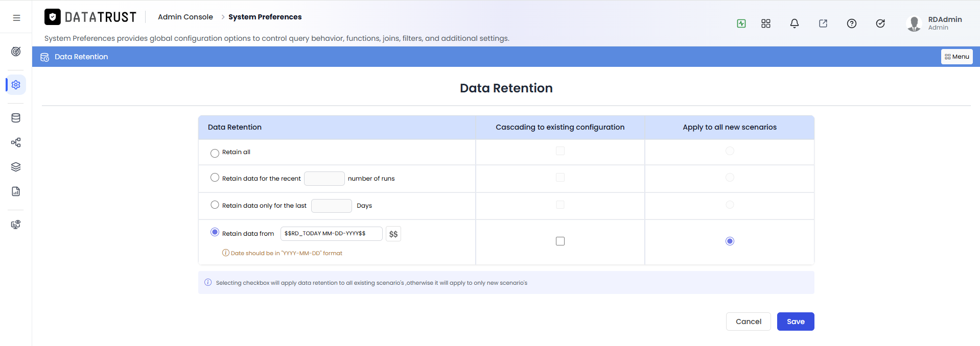The image size is (980, 346).
Task: Select apply-to-new-scenarios radio in Retain all row
Action: tap(730, 151)
